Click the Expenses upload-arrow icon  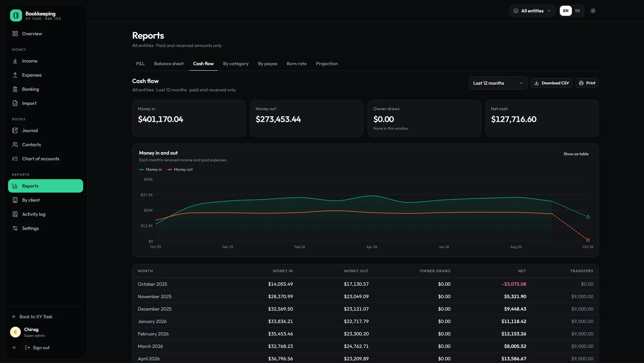15,75
